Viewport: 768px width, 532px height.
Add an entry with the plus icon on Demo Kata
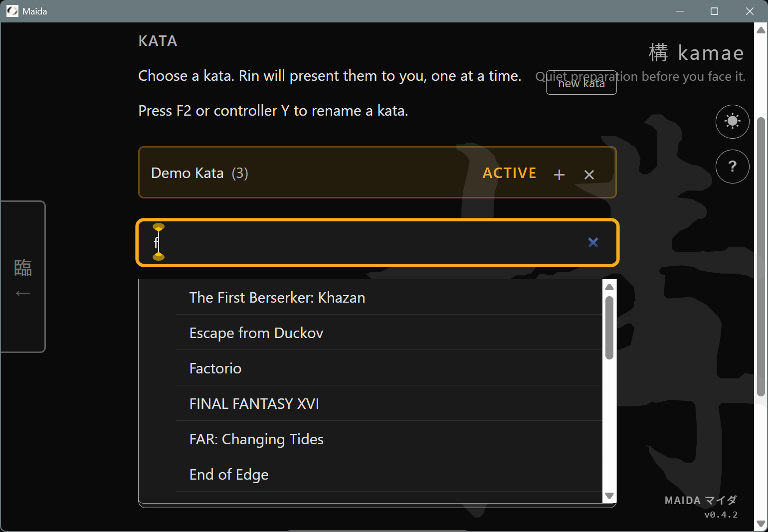coord(559,175)
